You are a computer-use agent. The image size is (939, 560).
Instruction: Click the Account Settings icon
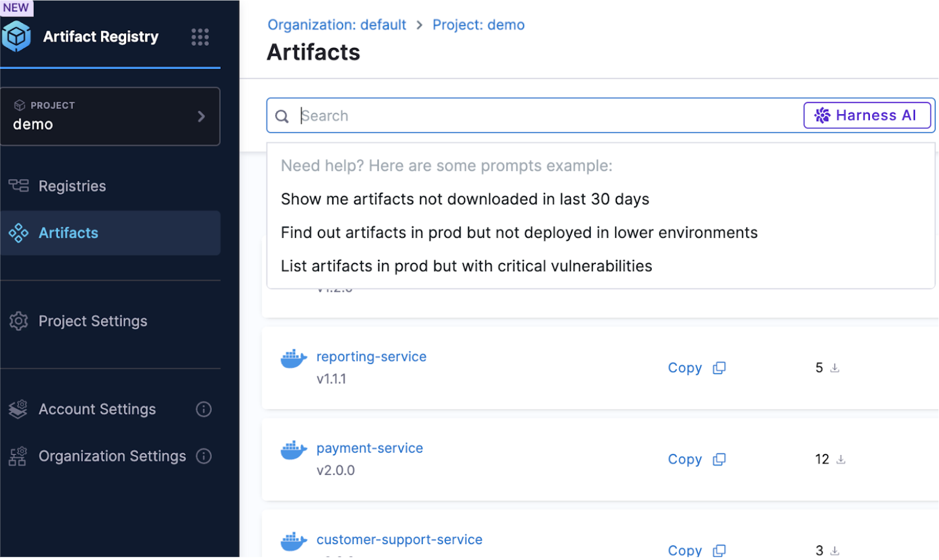pos(18,409)
